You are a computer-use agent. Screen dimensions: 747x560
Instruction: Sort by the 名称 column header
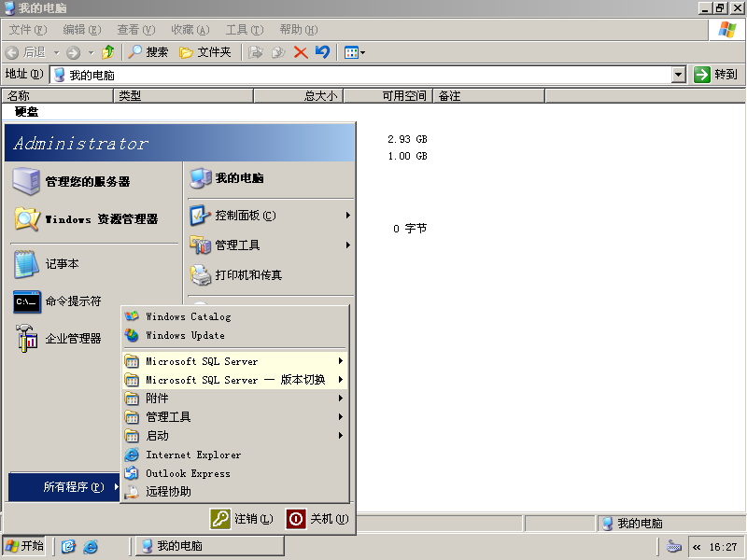click(57, 96)
